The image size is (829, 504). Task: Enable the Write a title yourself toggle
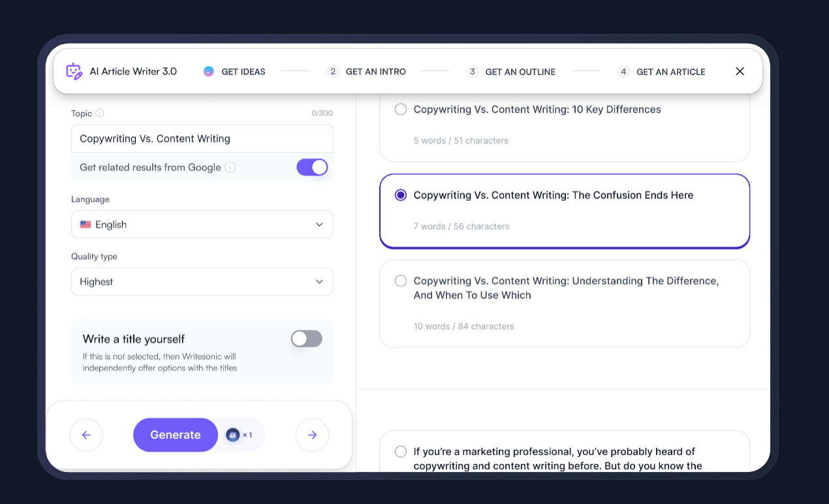[306, 339]
